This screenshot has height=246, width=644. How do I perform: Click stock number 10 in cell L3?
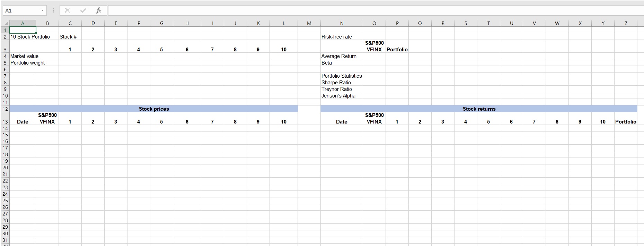284,46
